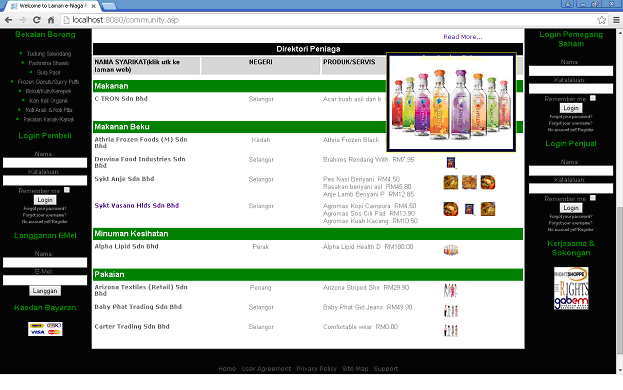Click E-Mel input field in Langganan EMel

click(45, 280)
